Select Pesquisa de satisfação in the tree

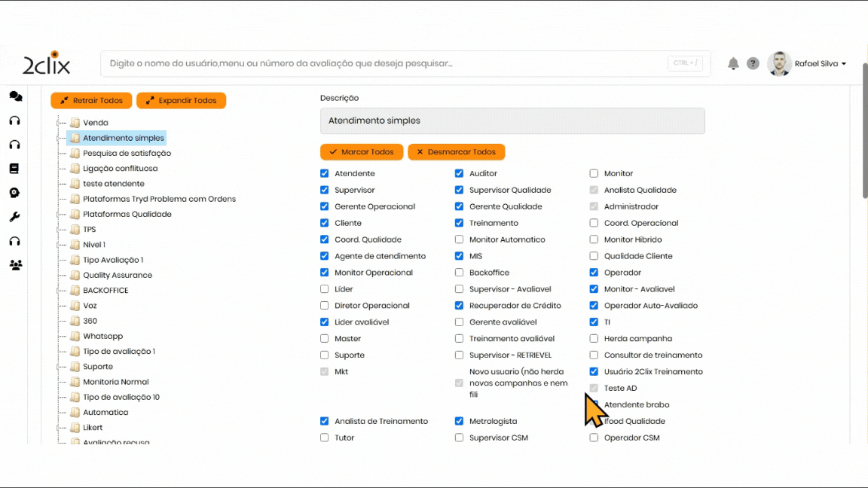click(127, 154)
